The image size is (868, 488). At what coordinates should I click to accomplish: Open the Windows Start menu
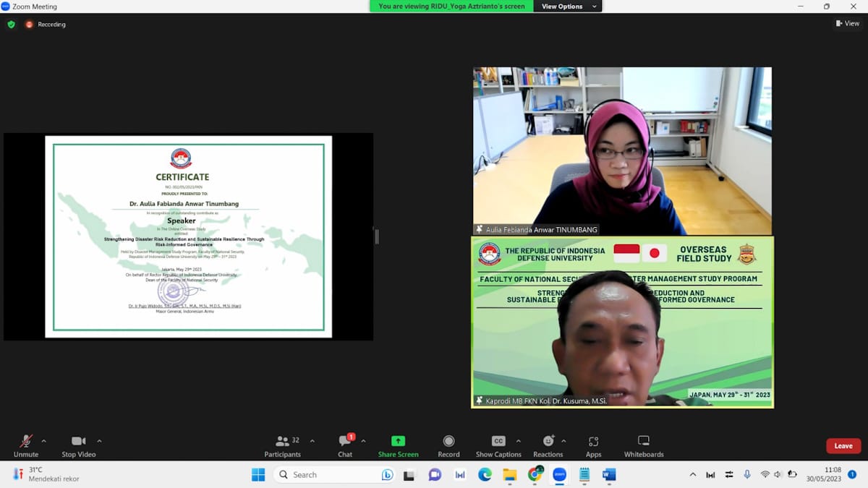pyautogui.click(x=258, y=474)
